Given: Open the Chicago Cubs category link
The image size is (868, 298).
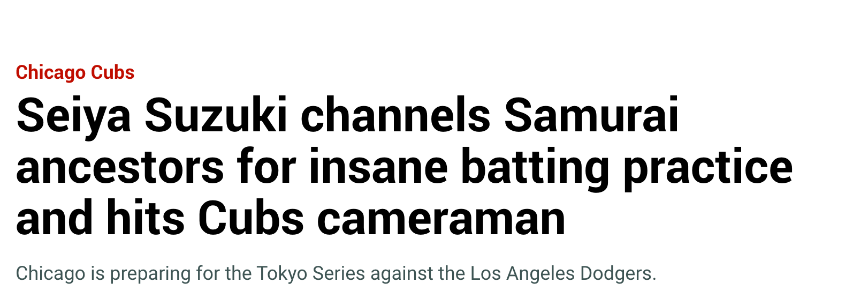Looking at the screenshot, I should [x=75, y=72].
